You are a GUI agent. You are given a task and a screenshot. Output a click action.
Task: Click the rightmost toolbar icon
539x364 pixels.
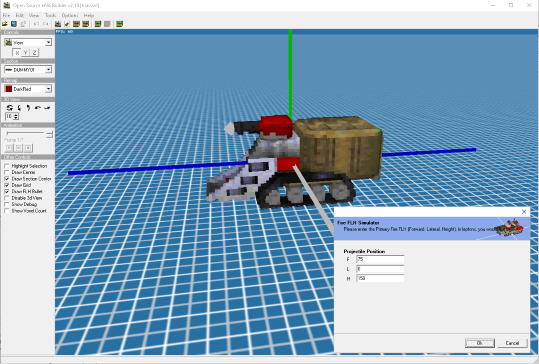[119, 24]
